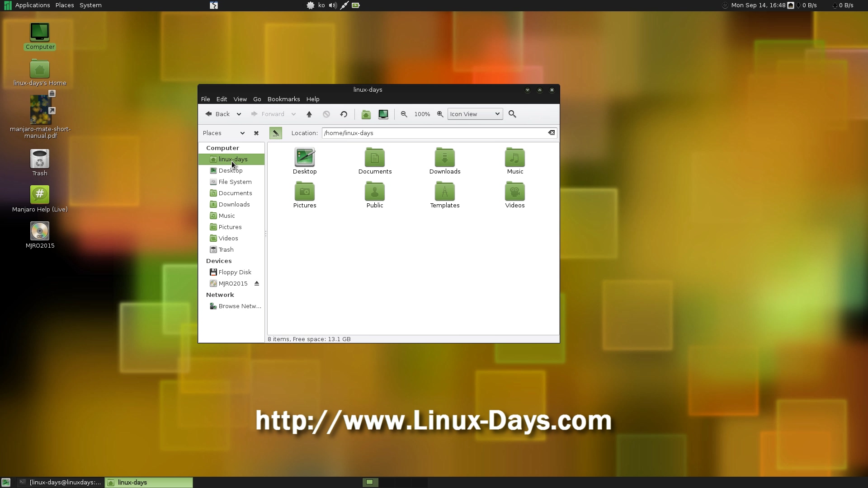Screen dimensions: 868x488
Task: Open the Music folder icon
Action: tap(515, 161)
